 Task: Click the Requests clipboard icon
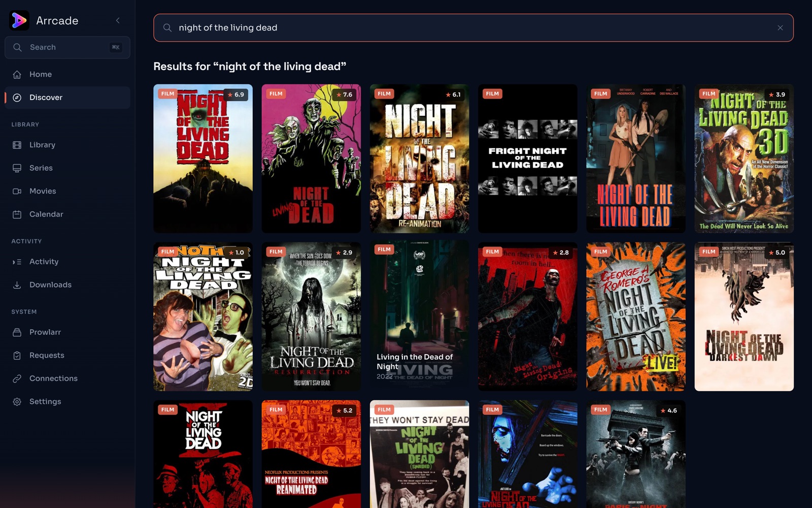tap(17, 356)
